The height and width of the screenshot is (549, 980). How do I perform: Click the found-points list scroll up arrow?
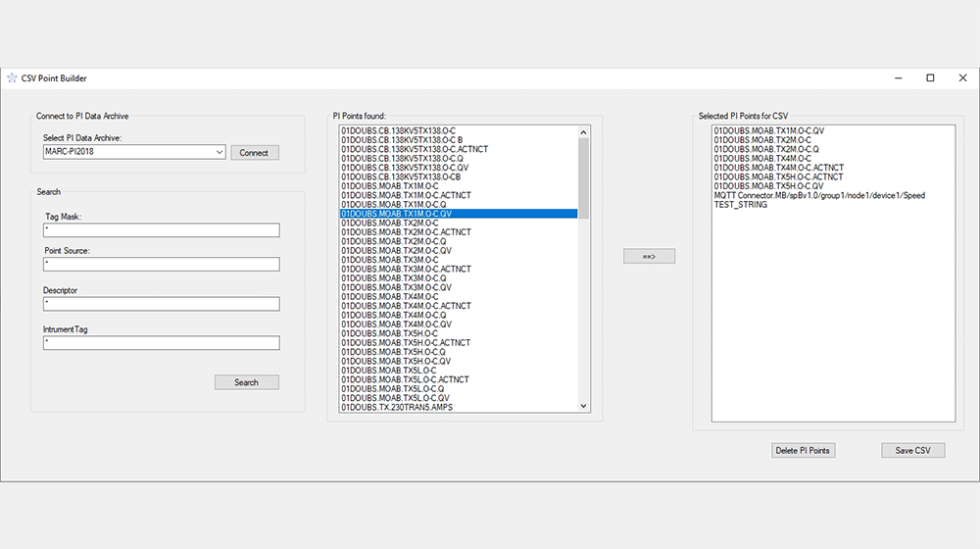pos(583,132)
